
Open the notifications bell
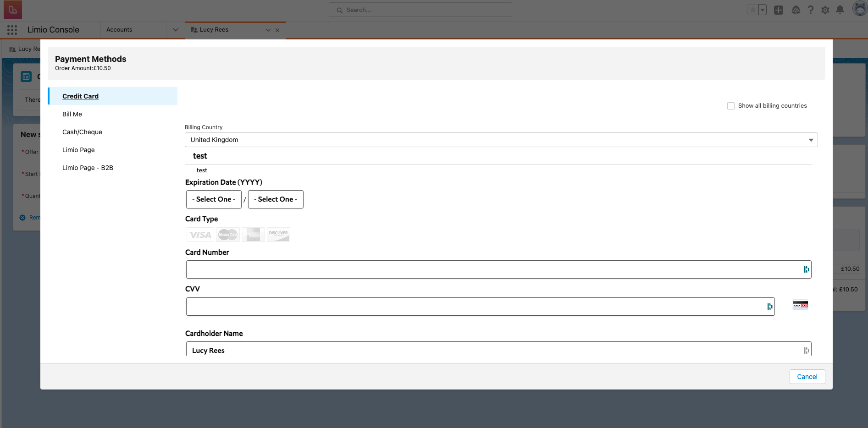(840, 10)
